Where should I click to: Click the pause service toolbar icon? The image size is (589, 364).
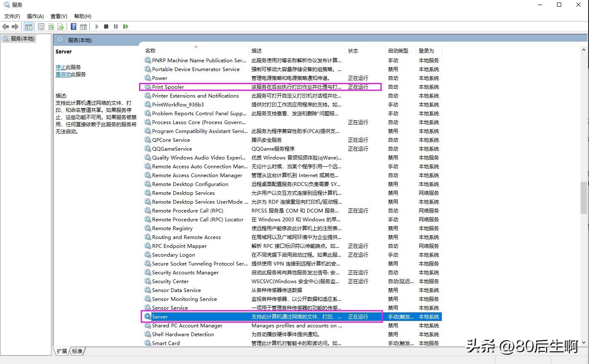[x=115, y=26]
